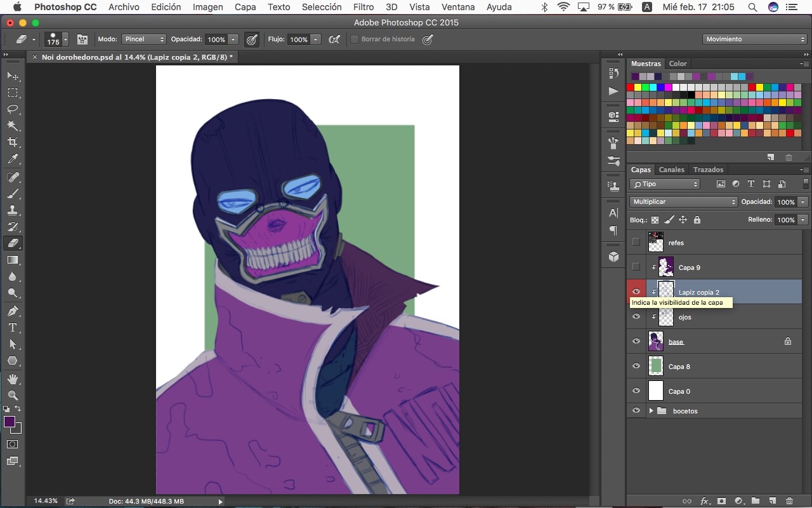Enable airbrush build-up icon
Screen dimensions: 812x508
pyautogui.click(x=334, y=39)
